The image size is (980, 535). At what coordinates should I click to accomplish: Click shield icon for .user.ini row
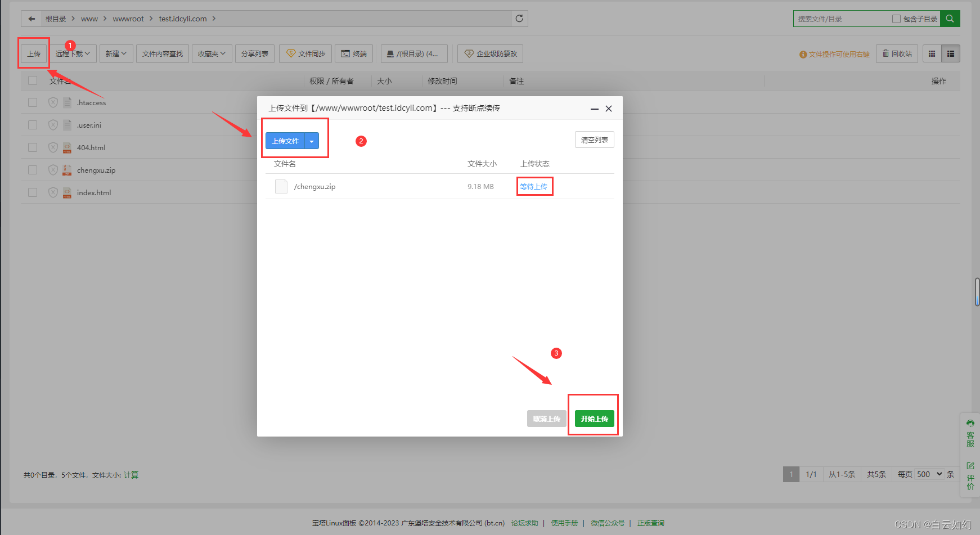click(x=53, y=125)
